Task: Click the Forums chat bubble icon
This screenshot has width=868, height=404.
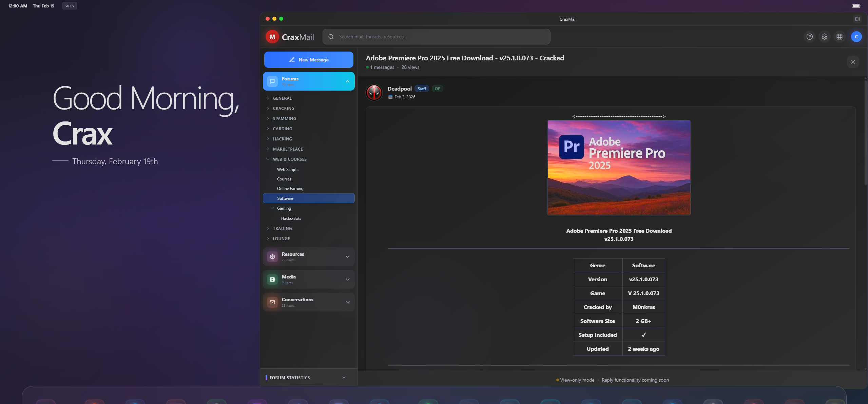Action: tap(272, 81)
